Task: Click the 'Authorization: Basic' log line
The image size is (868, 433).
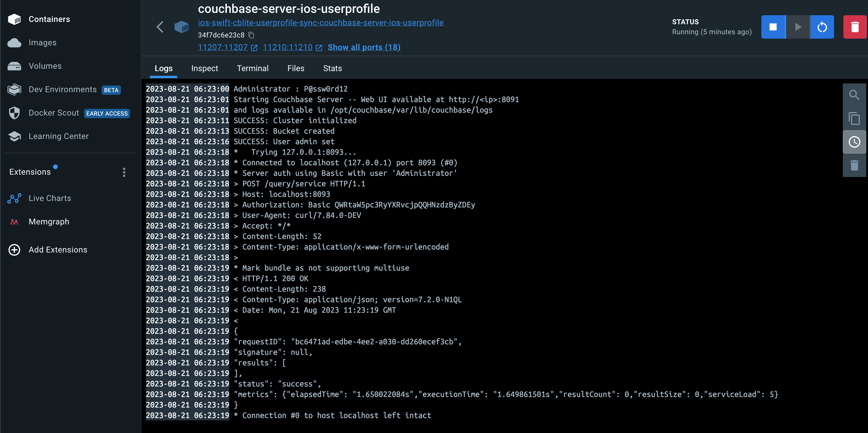Action: click(354, 205)
